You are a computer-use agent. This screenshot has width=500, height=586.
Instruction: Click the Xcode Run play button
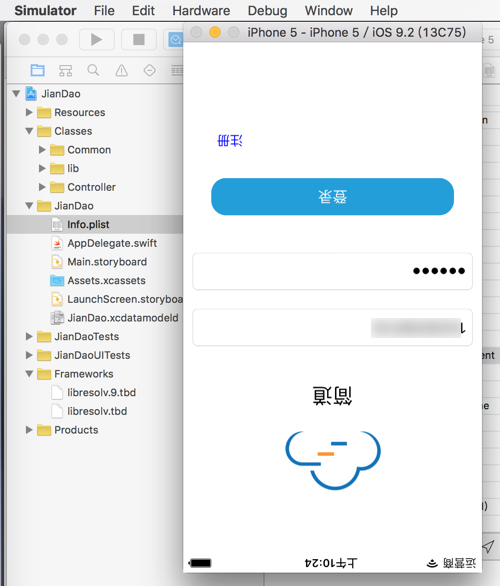click(96, 39)
